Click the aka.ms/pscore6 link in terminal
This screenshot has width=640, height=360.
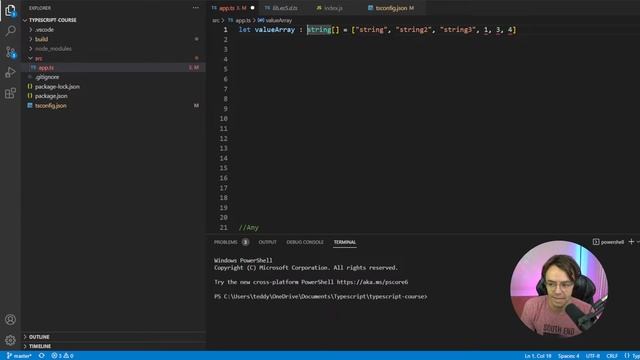(x=372, y=282)
